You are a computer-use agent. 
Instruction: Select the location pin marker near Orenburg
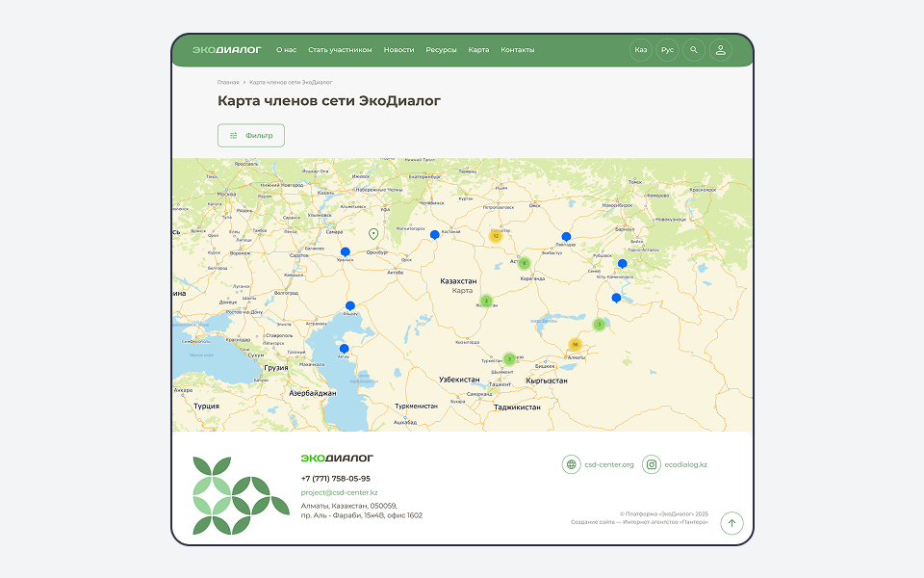(372, 234)
